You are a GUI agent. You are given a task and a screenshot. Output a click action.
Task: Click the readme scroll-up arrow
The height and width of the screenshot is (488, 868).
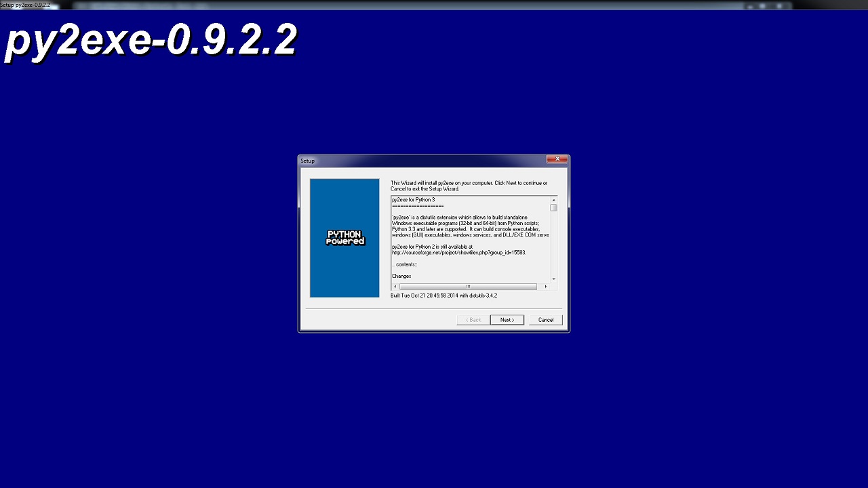(x=553, y=200)
